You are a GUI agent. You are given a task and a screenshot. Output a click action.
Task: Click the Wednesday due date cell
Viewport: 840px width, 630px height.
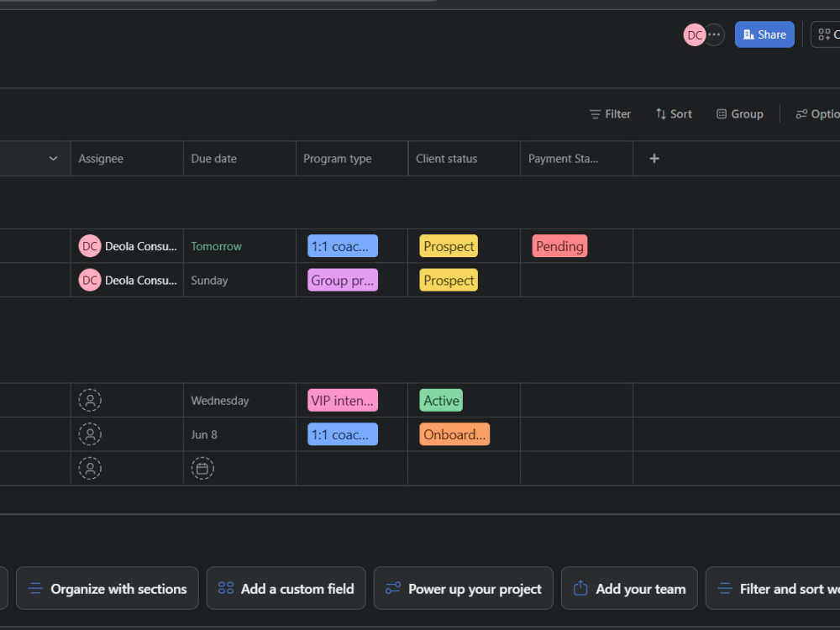click(239, 401)
